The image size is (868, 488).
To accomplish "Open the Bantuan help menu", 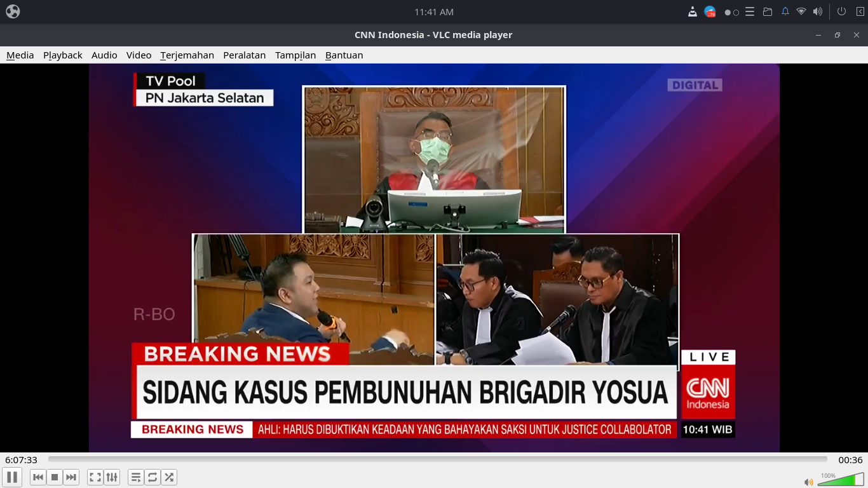I will tap(344, 55).
